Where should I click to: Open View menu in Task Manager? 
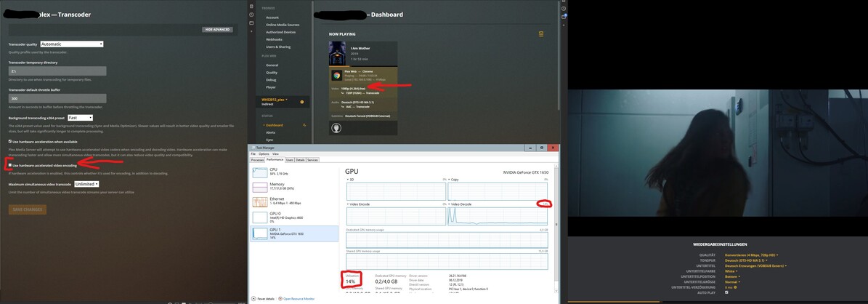click(275, 153)
